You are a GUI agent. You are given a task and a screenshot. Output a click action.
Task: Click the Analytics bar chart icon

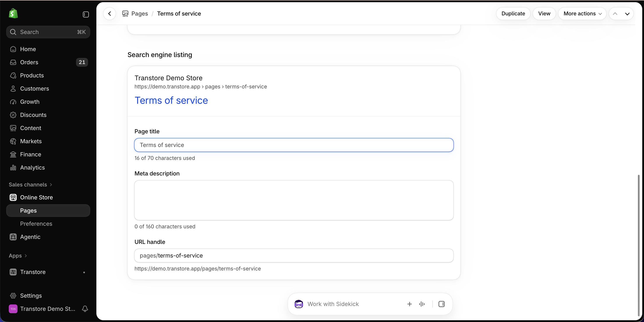[13, 168]
